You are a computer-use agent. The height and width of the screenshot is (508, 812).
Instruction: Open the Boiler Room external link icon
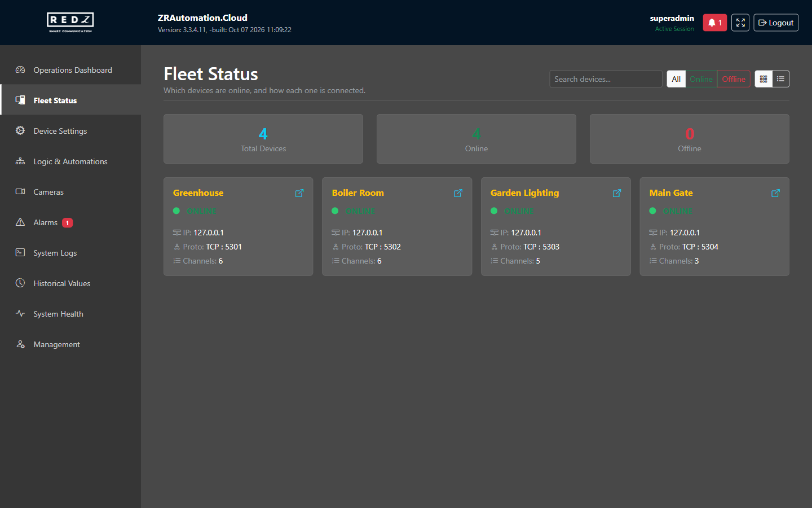(458, 193)
